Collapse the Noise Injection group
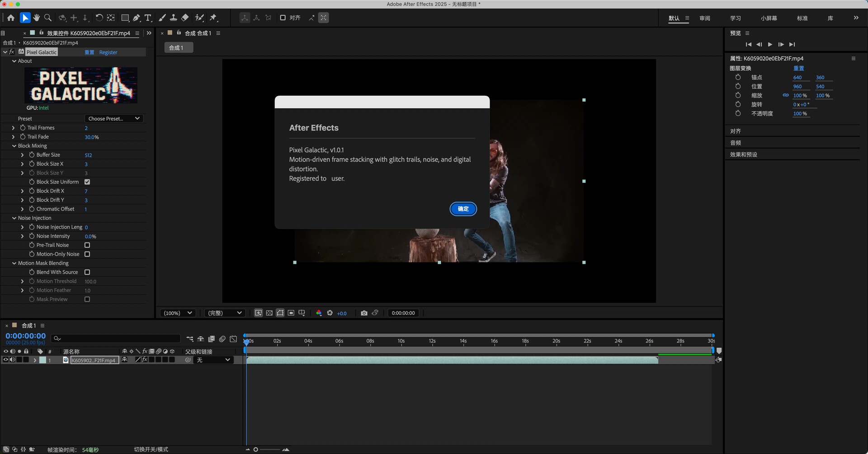The image size is (868, 454). pos(14,218)
